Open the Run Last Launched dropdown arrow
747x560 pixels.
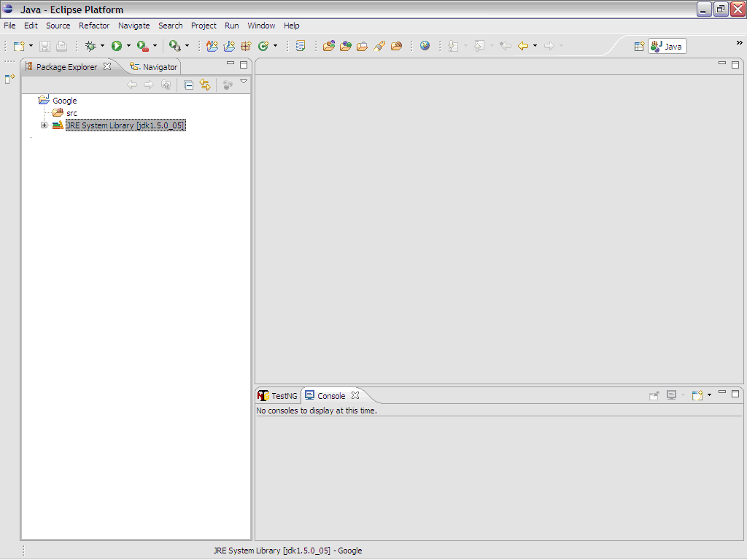tap(187, 46)
